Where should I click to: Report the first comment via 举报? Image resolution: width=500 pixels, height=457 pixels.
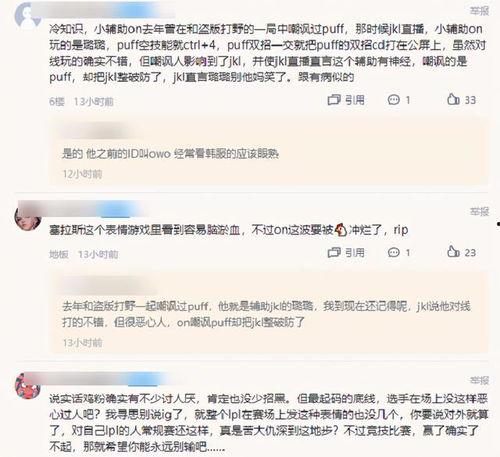[479, 11]
